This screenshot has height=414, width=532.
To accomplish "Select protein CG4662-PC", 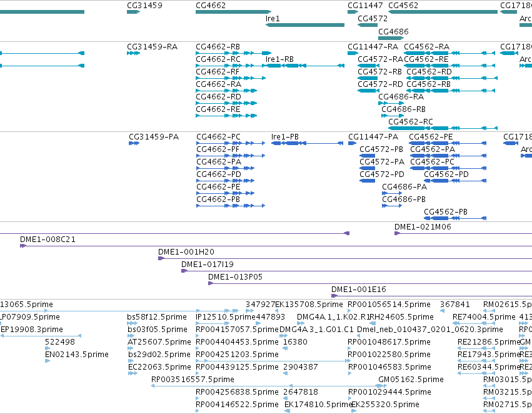I will pyautogui.click(x=219, y=137).
